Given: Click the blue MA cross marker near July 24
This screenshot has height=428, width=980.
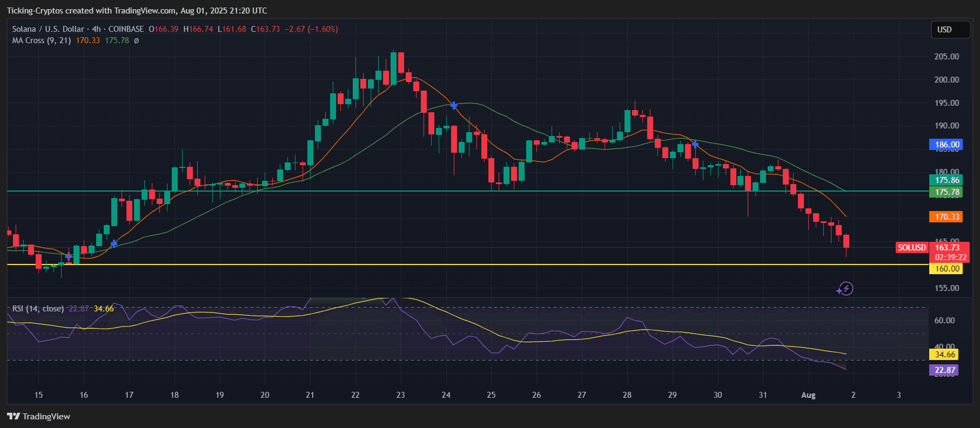Looking at the screenshot, I should coord(454,105).
